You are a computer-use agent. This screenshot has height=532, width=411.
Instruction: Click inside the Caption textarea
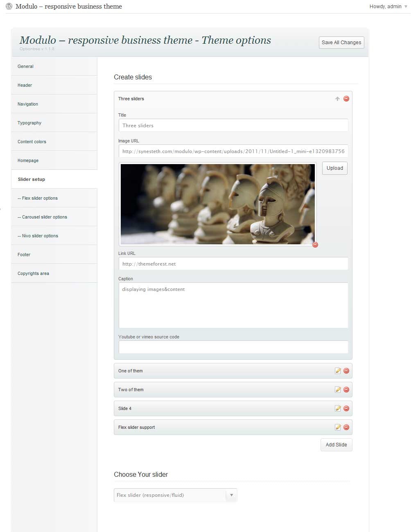(233, 305)
